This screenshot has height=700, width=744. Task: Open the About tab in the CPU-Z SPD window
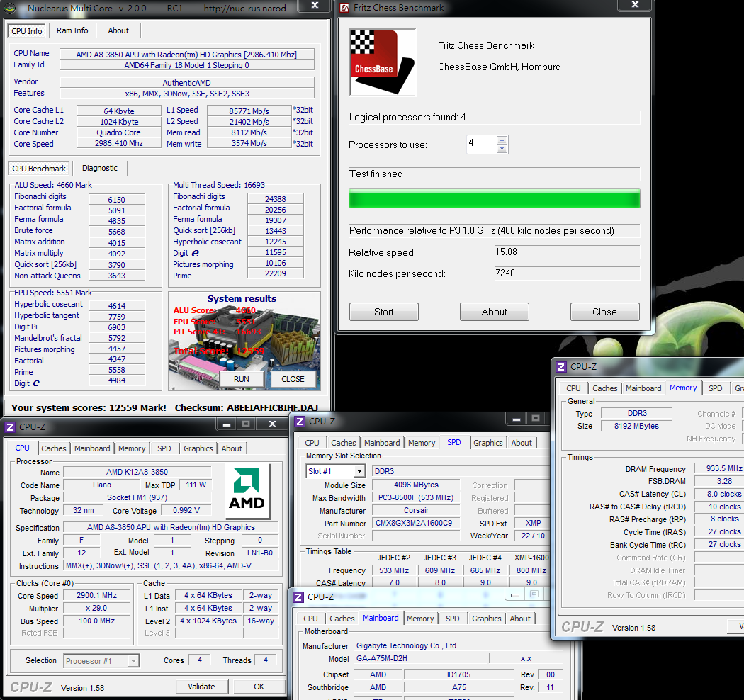[522, 443]
